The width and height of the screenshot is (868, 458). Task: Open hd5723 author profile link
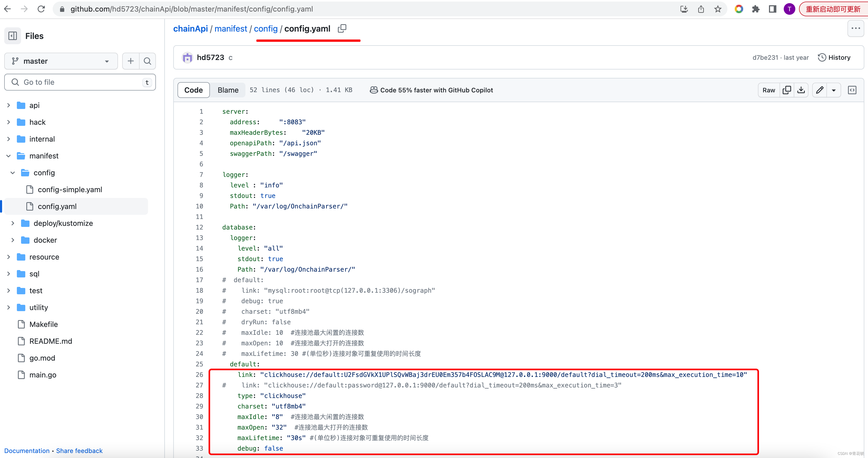pos(211,58)
